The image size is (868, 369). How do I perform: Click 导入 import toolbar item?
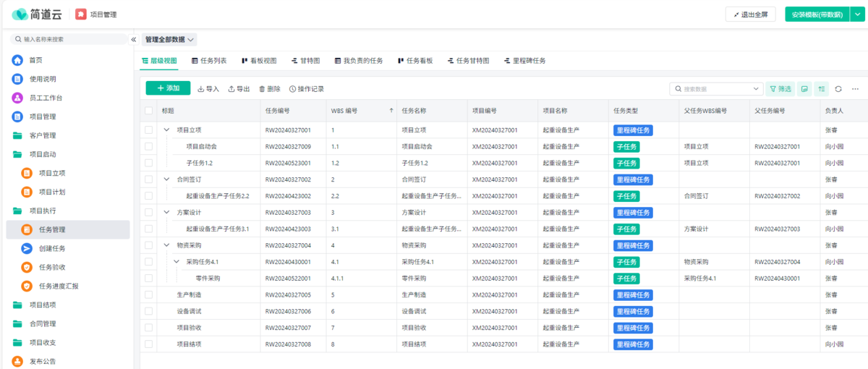[x=208, y=89]
